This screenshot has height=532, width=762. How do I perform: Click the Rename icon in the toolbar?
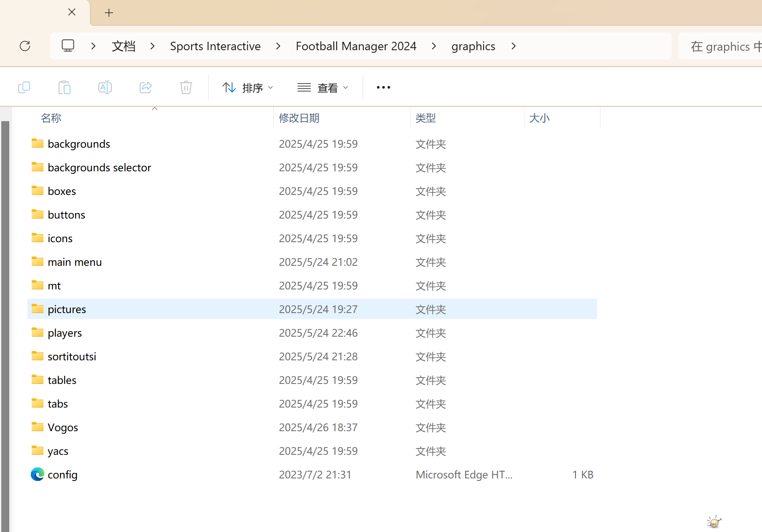[105, 87]
